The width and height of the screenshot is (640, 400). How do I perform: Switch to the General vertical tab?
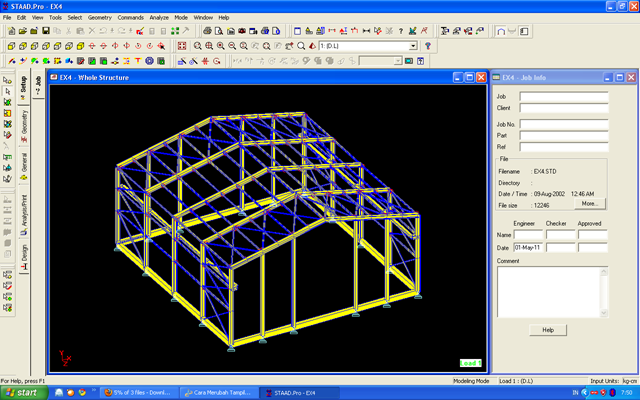coord(24,166)
